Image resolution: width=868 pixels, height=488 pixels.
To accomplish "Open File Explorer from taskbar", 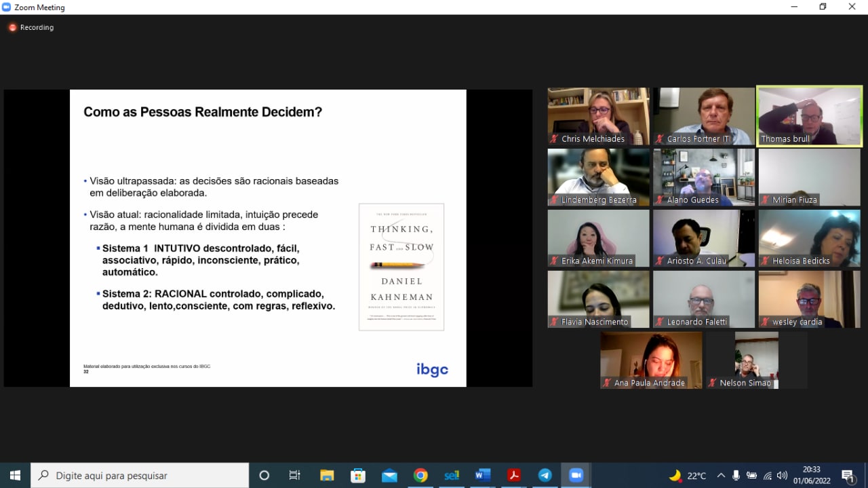I will (327, 475).
